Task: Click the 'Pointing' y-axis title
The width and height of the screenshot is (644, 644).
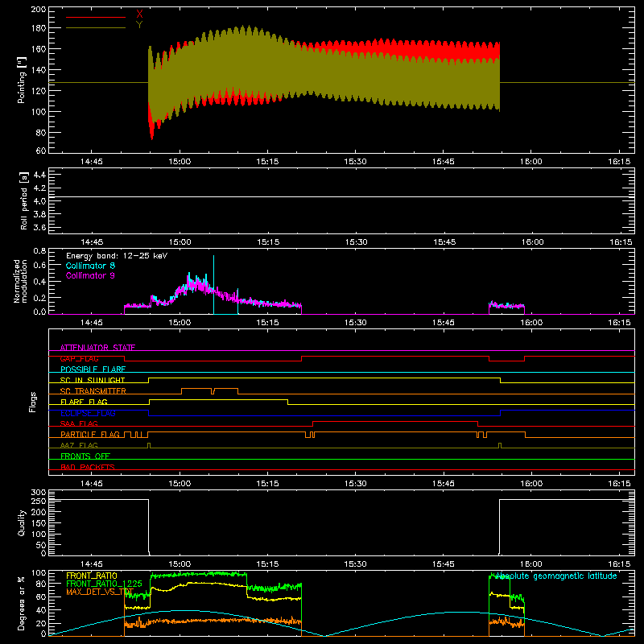Action: click(x=22, y=80)
